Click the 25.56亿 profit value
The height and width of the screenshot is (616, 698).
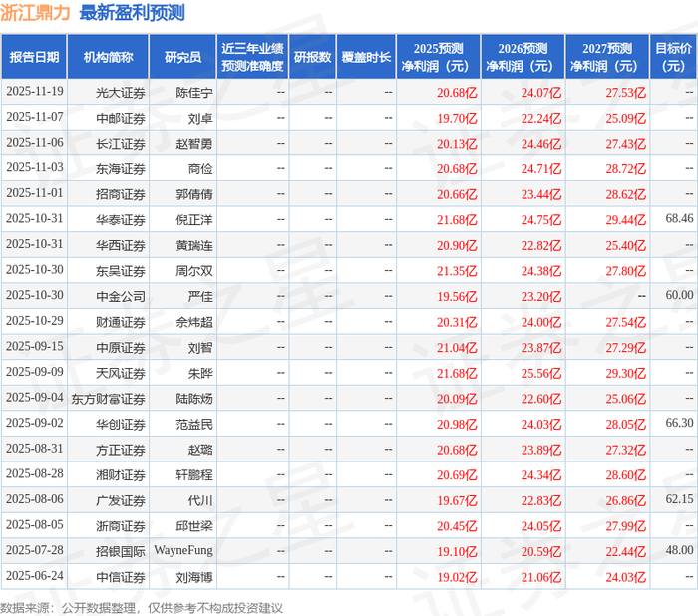click(x=541, y=373)
